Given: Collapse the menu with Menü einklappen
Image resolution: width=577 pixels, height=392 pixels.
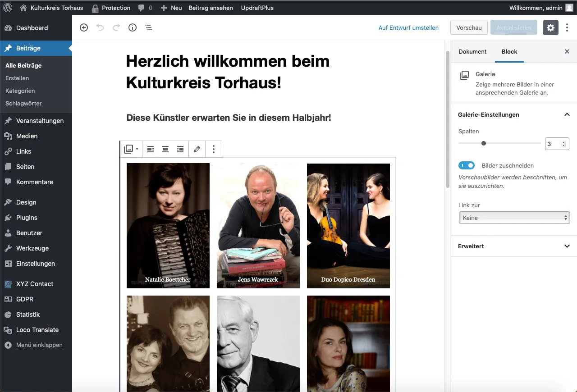Looking at the screenshot, I should point(36,345).
